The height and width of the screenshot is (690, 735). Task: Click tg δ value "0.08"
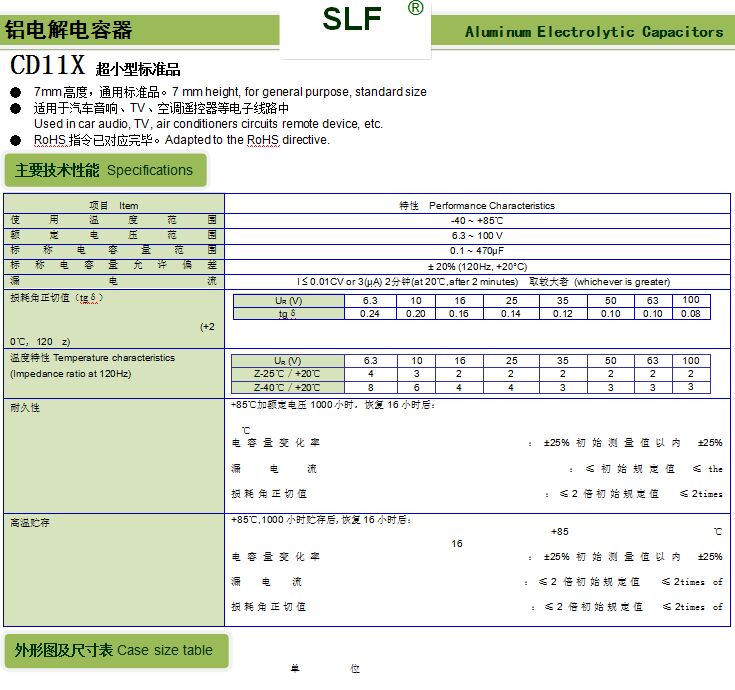pos(690,314)
